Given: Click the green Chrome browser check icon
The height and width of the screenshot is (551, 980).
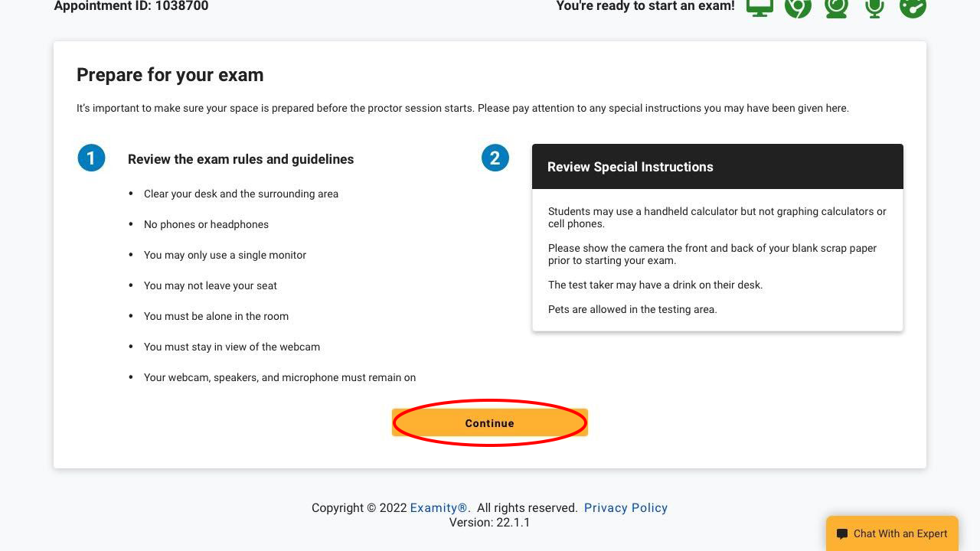Looking at the screenshot, I should pos(798,7).
